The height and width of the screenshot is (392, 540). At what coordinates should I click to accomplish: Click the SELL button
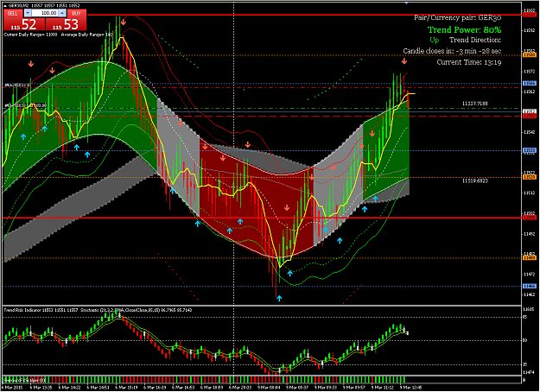point(13,14)
